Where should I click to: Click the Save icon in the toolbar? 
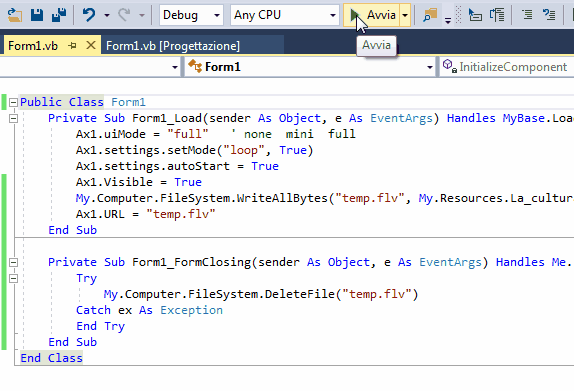pos(37,15)
